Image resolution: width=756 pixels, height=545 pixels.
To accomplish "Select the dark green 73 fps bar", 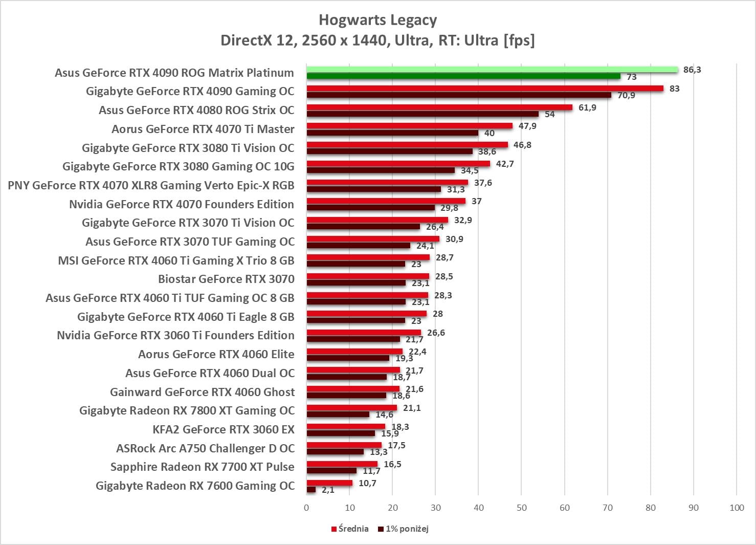I will 463,76.
